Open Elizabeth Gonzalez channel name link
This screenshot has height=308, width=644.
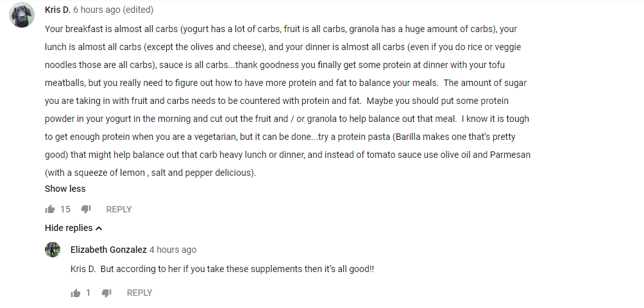pyautogui.click(x=108, y=250)
